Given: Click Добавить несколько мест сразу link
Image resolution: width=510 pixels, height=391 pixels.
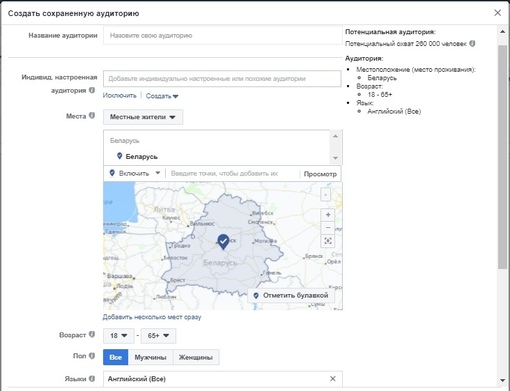Looking at the screenshot, I should pyautogui.click(x=152, y=317).
